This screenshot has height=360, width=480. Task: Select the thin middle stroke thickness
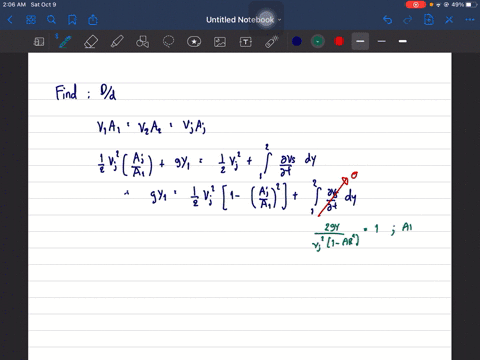pos(382,41)
